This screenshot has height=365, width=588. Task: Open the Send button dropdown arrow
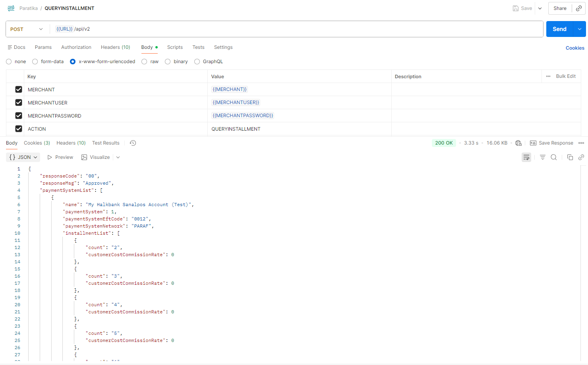click(x=579, y=29)
